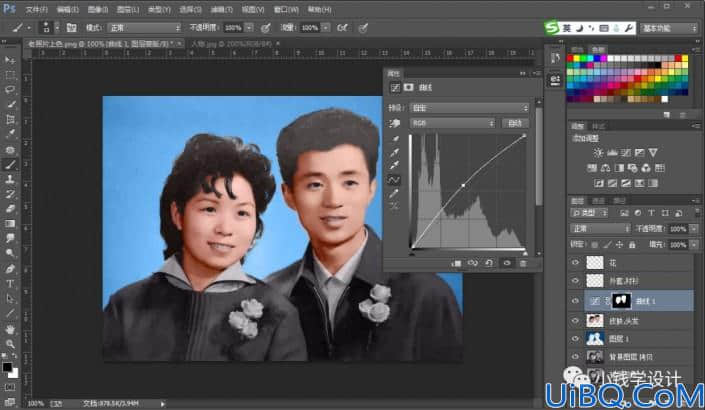Hide the 曲线 1 adjustment layer
This screenshot has height=410, width=705.
(575, 301)
